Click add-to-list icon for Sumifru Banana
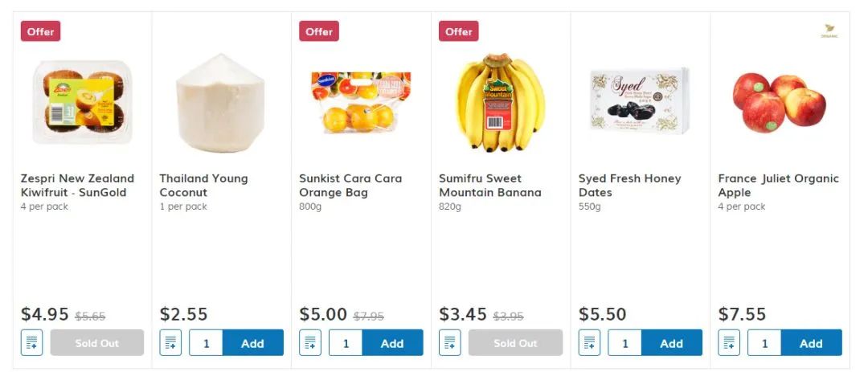The image size is (868, 372). (x=450, y=343)
